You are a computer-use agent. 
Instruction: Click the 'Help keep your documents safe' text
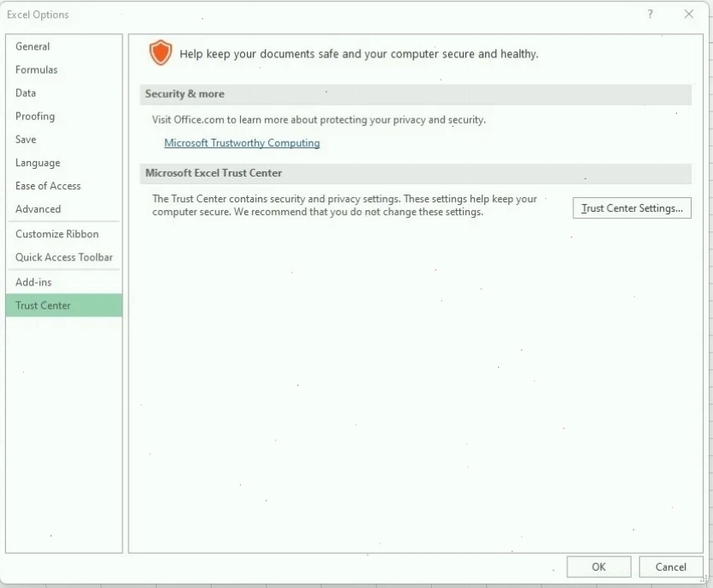[359, 54]
